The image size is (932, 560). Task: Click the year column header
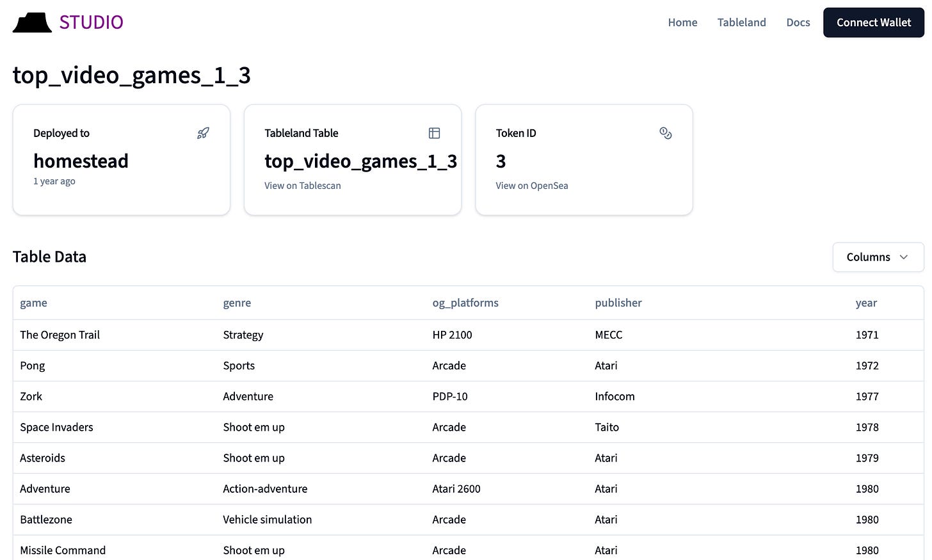pos(866,303)
